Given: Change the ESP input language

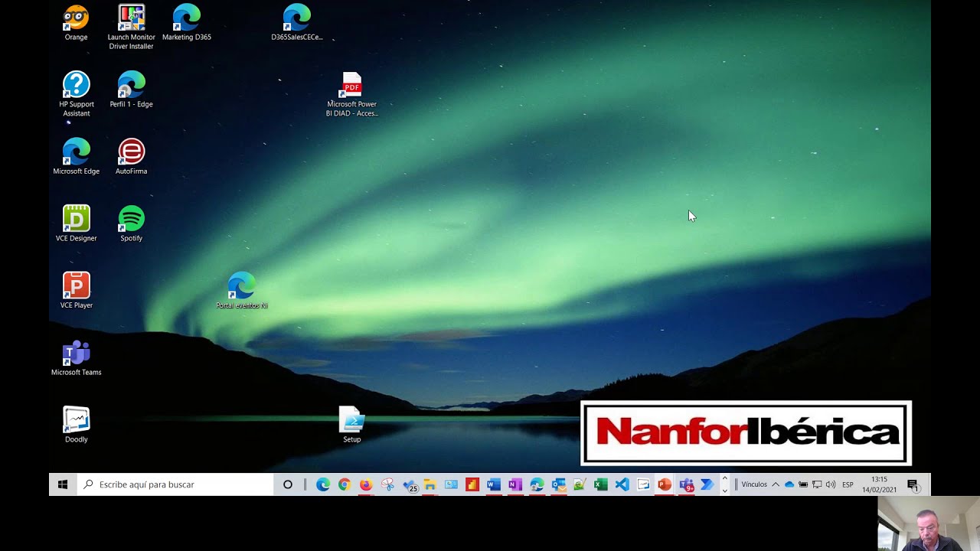Looking at the screenshot, I should point(848,484).
